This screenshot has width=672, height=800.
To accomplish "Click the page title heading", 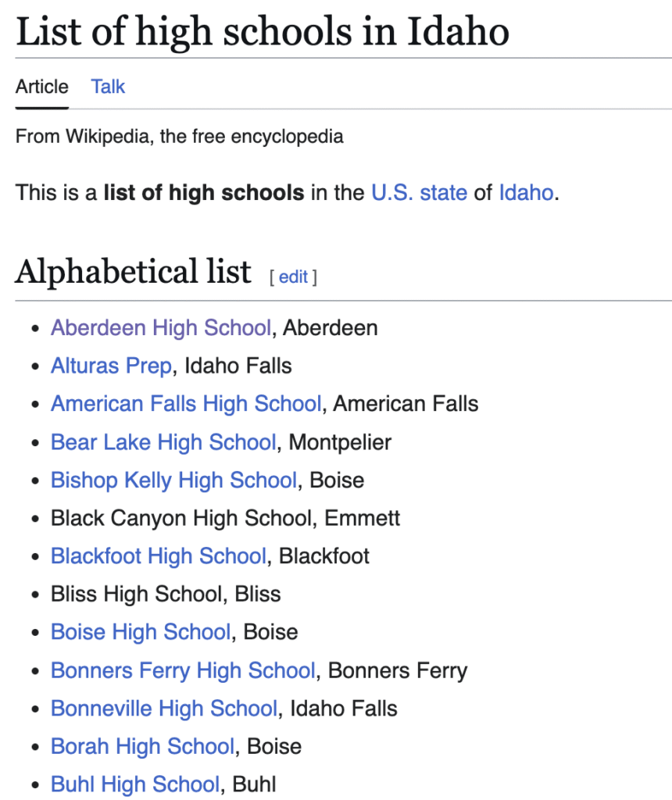I will click(263, 30).
